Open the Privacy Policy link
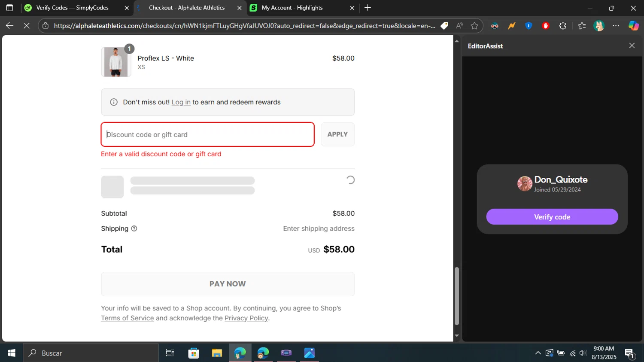Viewport: 644px width, 362px height. pos(246,318)
